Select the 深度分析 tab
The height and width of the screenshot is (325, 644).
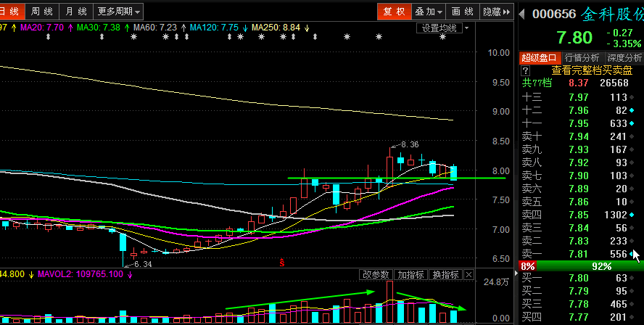point(624,57)
